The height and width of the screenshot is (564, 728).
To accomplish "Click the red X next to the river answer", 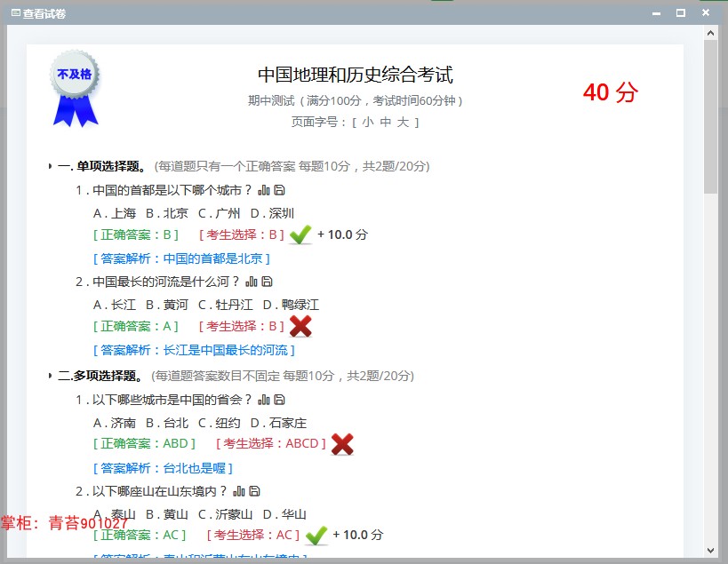I will tap(300, 326).
